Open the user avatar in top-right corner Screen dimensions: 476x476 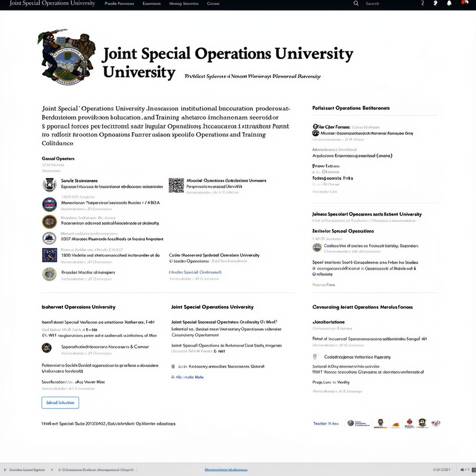tap(464, 3)
